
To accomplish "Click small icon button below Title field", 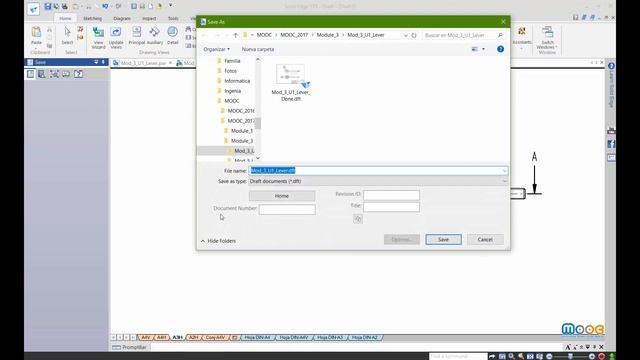I will (358, 219).
